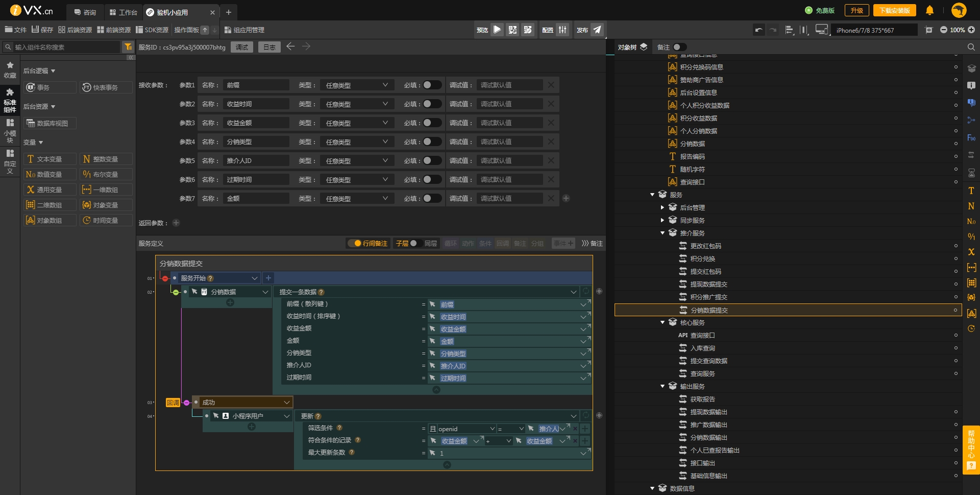Add a 二维数组 component
Viewport: 980px width, 495px height.
50,205
